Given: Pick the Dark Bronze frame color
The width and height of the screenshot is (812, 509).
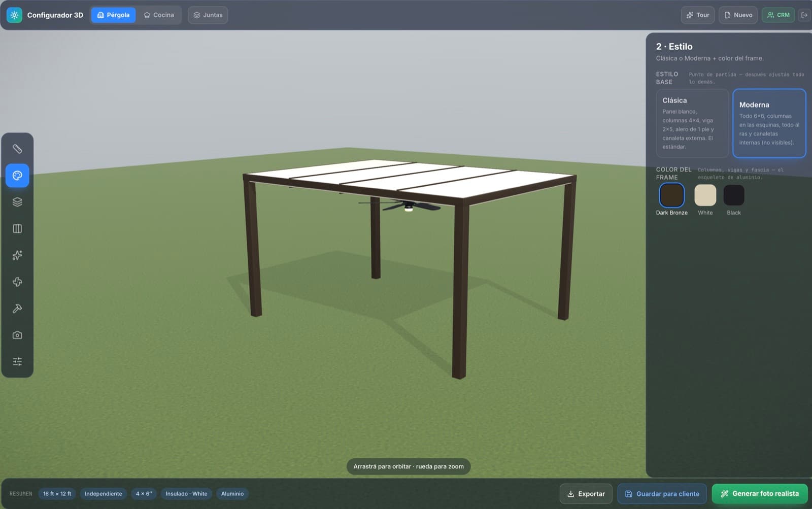Looking at the screenshot, I should 672,195.
